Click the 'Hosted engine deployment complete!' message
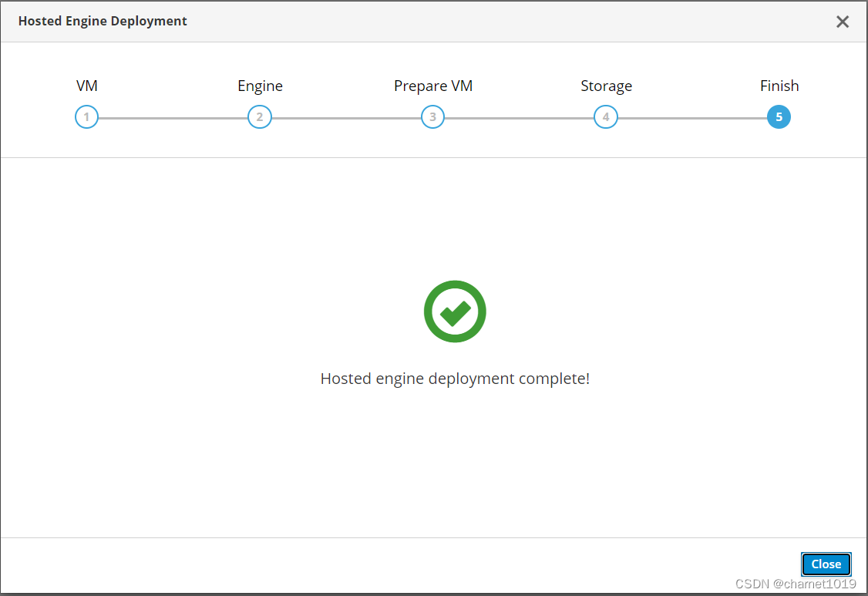 tap(455, 379)
